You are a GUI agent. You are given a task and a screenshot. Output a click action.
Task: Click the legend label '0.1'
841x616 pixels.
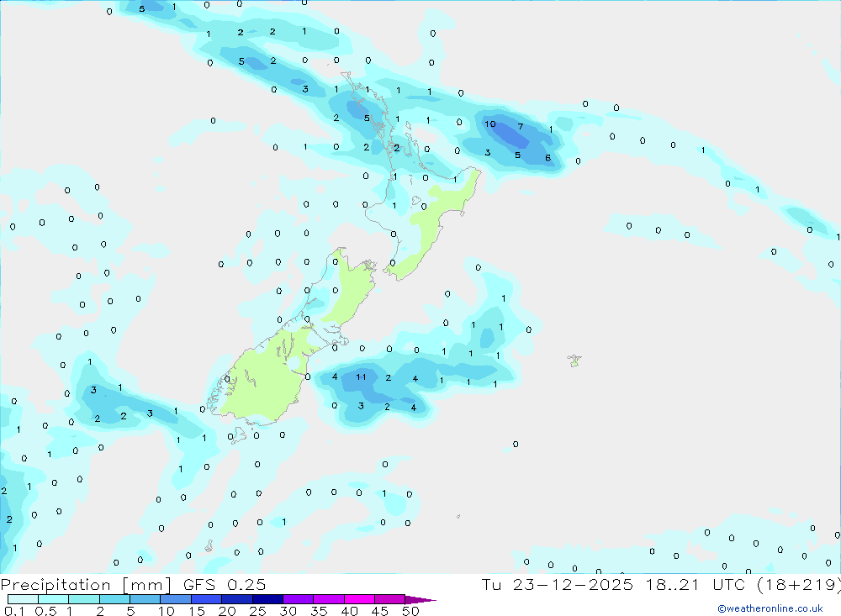(x=14, y=611)
